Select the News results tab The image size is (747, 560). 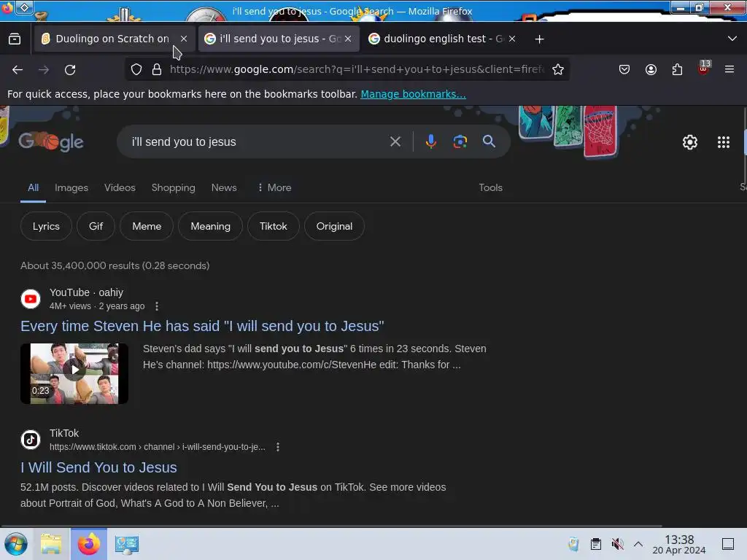pos(224,187)
